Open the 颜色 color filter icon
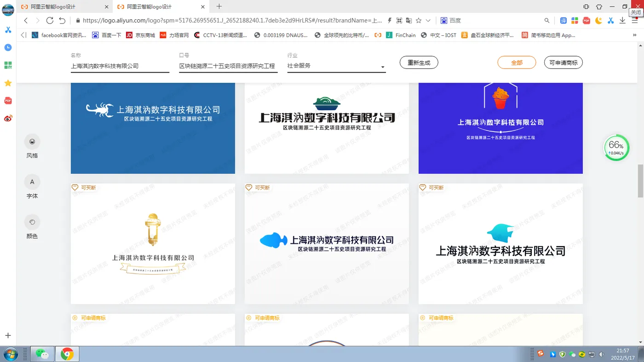 [x=32, y=222]
